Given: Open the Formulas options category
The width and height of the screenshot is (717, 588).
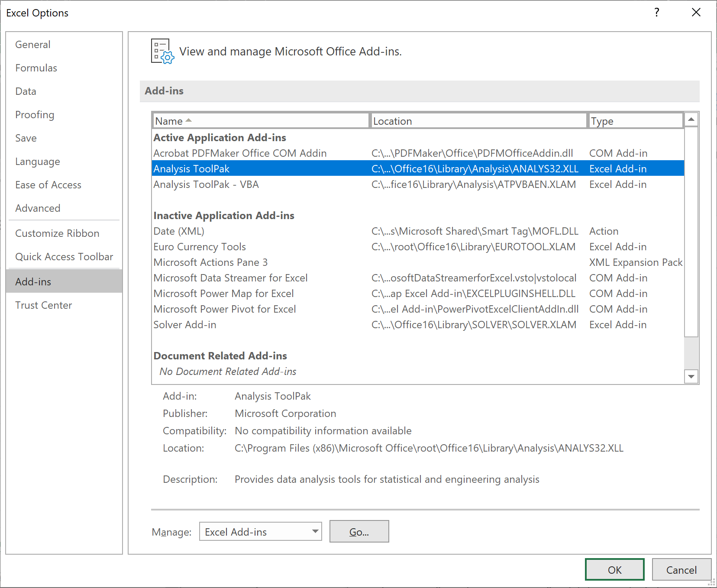Looking at the screenshot, I should (64, 68).
